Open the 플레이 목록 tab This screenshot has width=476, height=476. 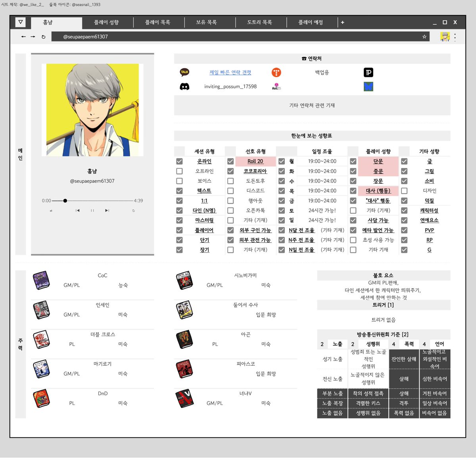click(157, 22)
